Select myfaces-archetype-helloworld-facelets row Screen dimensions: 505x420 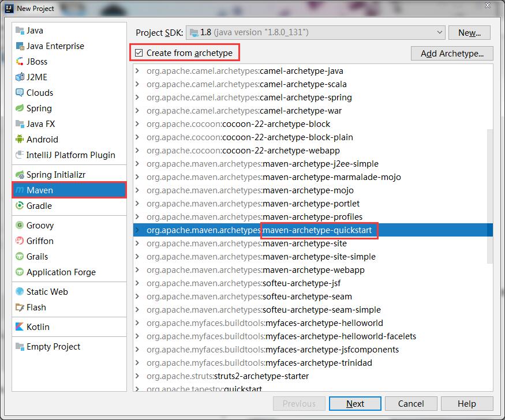pos(313,336)
